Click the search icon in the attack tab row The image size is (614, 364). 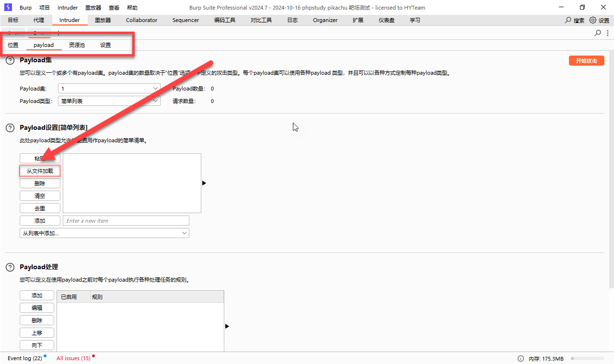point(598,33)
